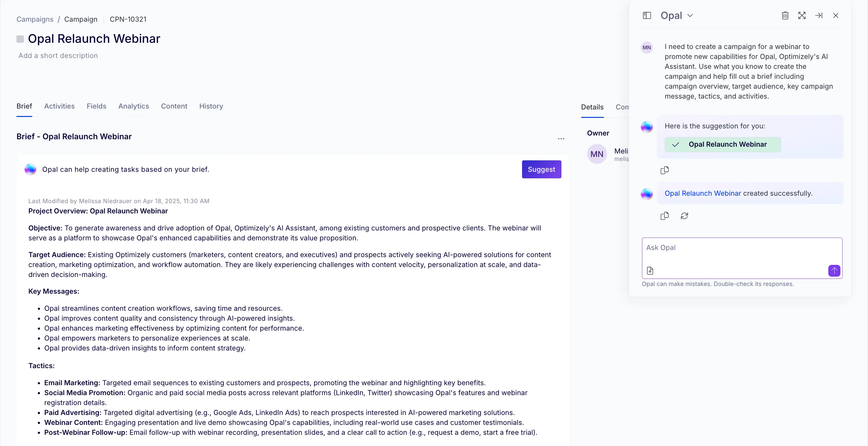
Task: Copy the created successfully message
Action: (664, 216)
